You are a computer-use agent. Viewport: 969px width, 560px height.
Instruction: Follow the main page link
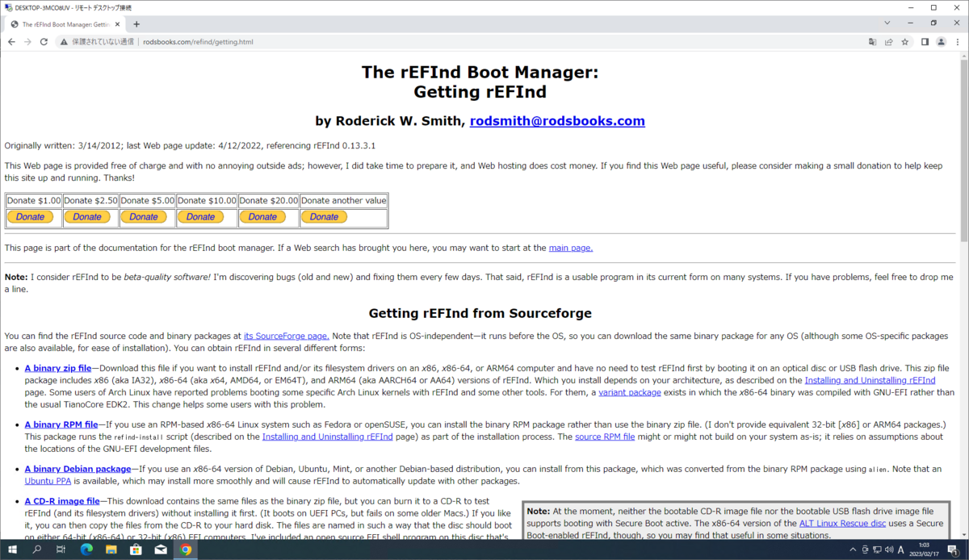(571, 248)
